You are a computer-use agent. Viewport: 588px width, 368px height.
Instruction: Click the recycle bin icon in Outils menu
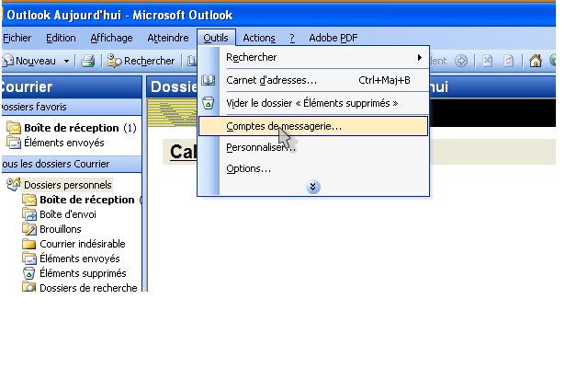(x=209, y=103)
